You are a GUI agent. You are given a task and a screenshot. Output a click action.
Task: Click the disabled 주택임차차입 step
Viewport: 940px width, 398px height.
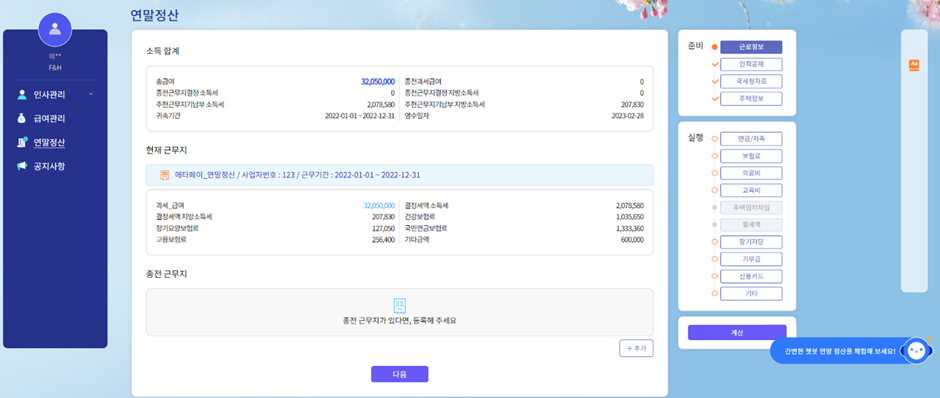(751, 207)
